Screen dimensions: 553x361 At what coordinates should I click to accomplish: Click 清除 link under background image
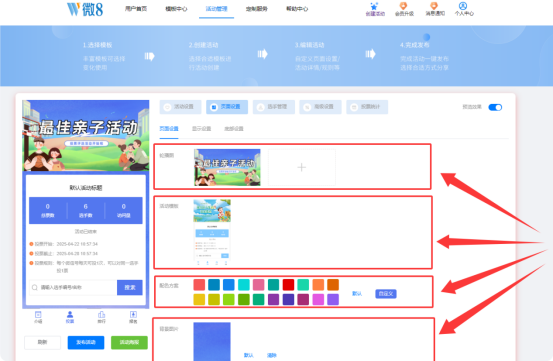coord(272,355)
